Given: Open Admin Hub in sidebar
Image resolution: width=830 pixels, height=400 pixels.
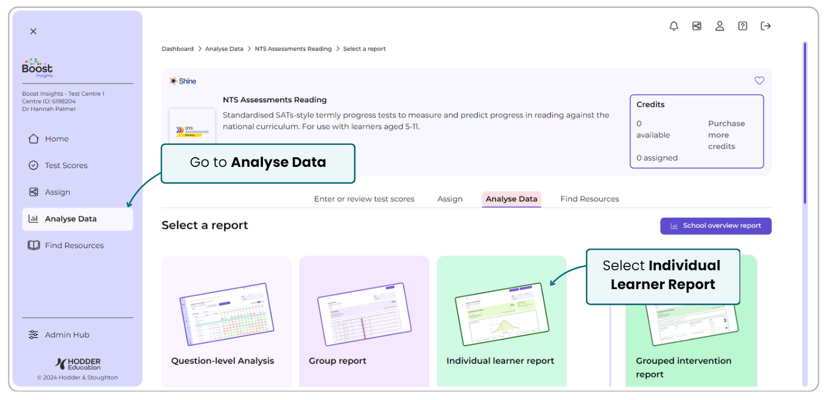Looking at the screenshot, I should click(x=66, y=335).
